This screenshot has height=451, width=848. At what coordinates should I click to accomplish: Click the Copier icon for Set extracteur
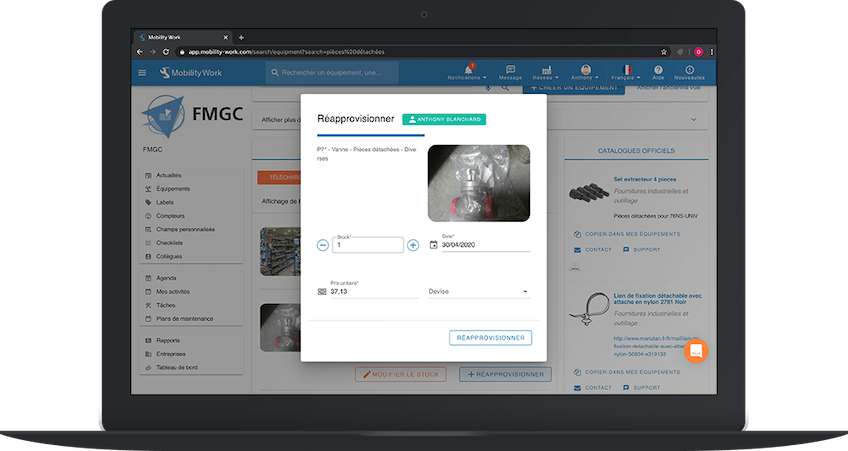[577, 234]
